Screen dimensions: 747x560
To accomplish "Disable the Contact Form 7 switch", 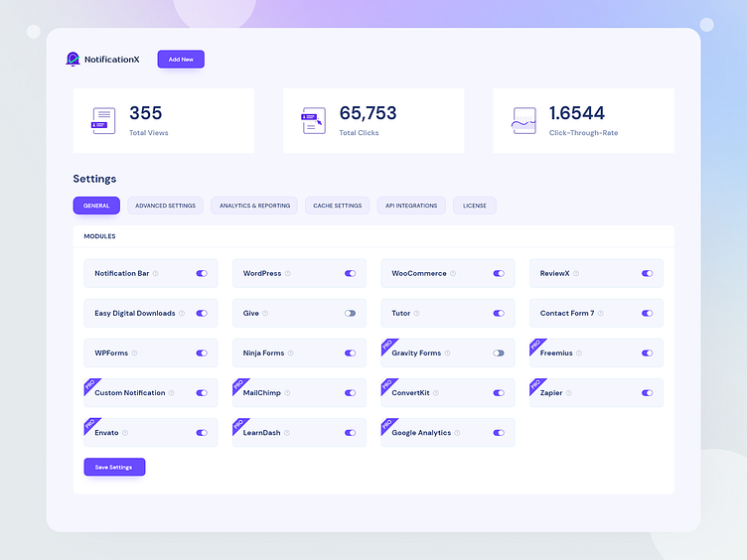I will point(647,314).
